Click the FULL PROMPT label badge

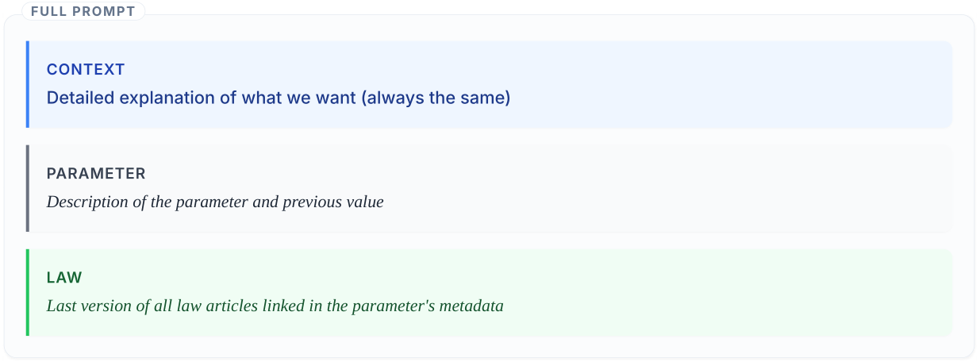point(82,12)
